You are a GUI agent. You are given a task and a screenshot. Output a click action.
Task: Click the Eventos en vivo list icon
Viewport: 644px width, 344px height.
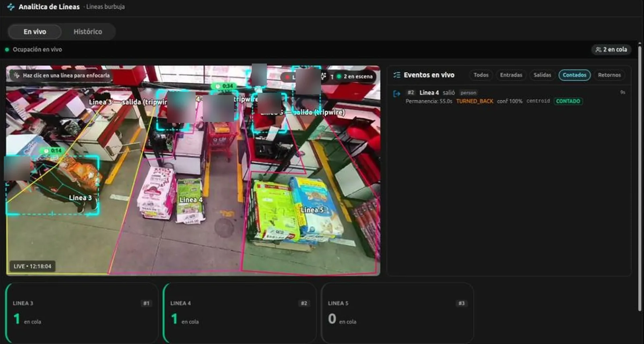tap(397, 75)
